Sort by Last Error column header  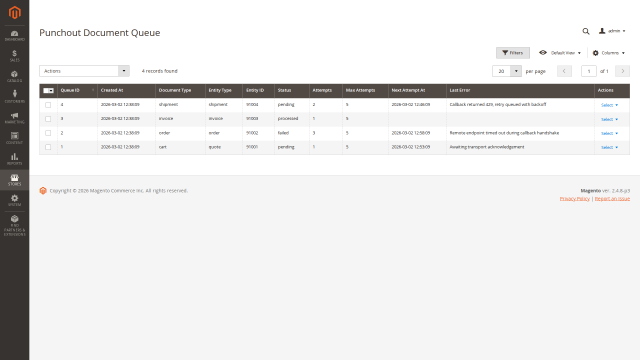520,90
